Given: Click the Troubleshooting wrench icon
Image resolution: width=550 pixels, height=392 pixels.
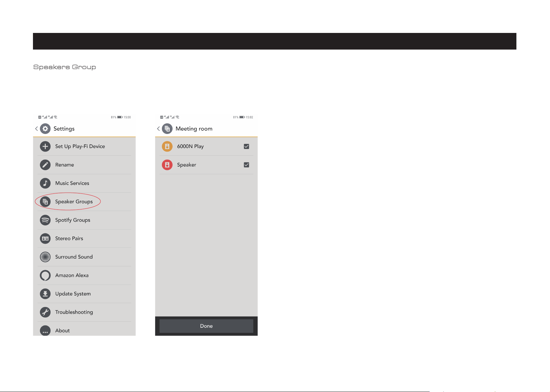Looking at the screenshot, I should point(45,312).
